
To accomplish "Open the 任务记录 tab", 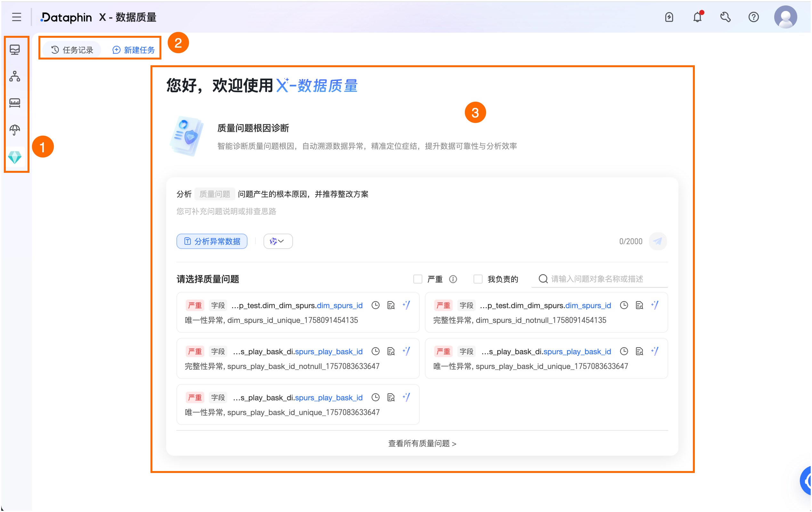I will (x=72, y=50).
